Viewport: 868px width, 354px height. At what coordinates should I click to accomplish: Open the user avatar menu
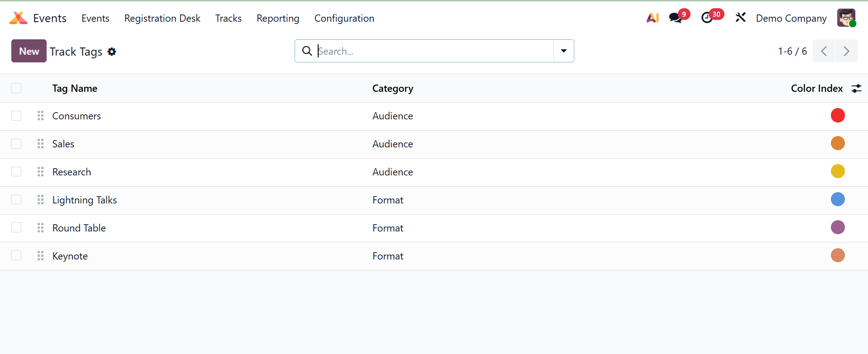click(846, 18)
